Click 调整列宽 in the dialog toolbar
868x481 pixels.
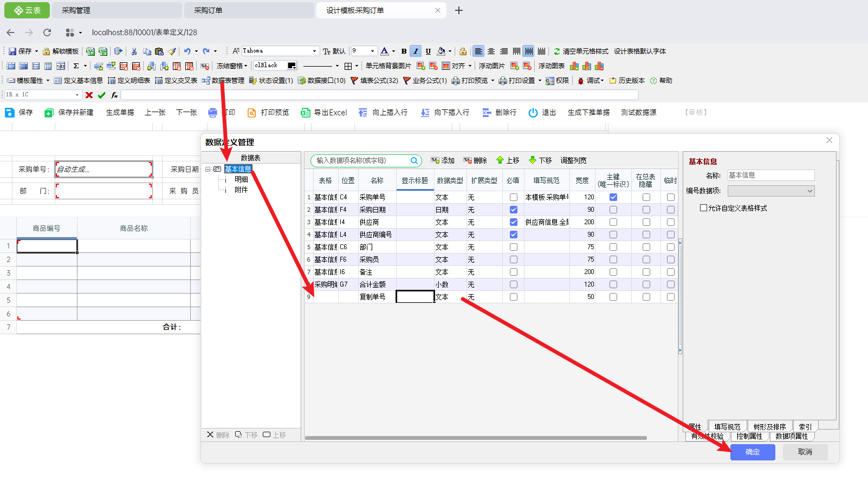573,160
